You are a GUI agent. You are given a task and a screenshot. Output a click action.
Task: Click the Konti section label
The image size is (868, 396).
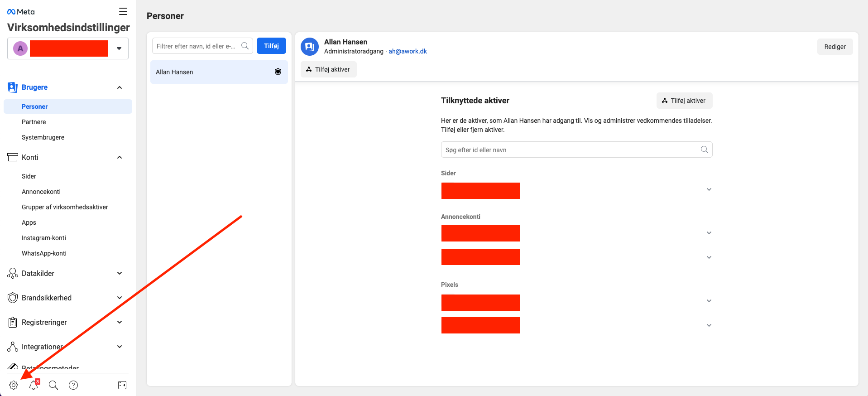(30, 157)
